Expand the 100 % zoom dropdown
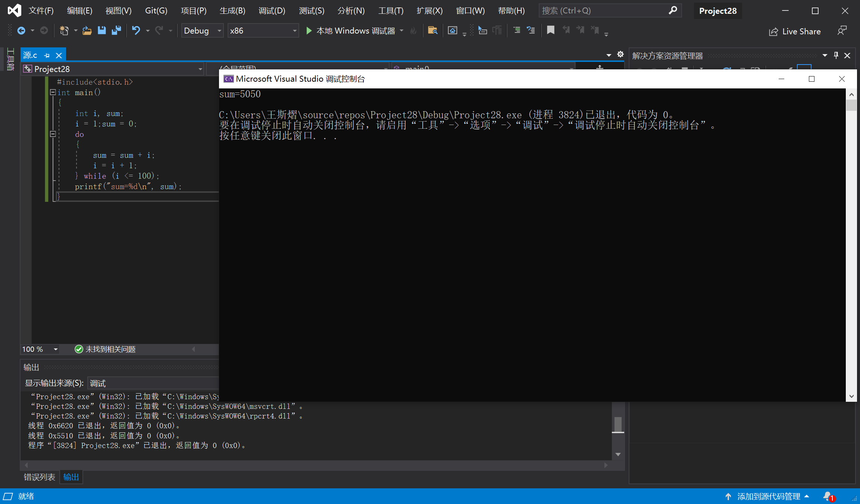This screenshot has height=504, width=860. coord(56,349)
